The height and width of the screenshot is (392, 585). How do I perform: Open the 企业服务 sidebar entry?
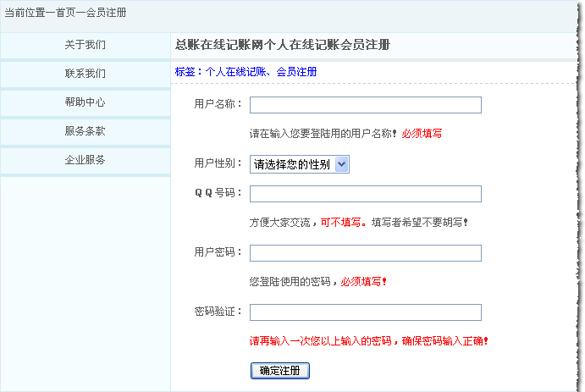(x=85, y=160)
